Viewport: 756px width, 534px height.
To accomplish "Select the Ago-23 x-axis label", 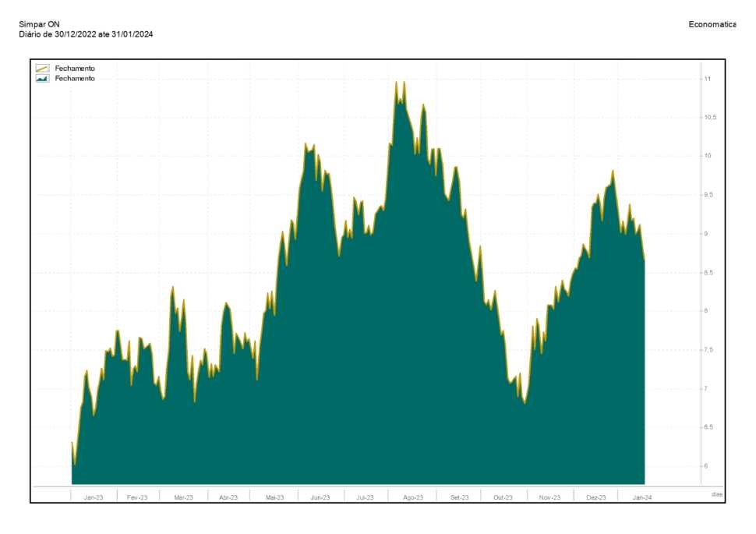I will pyautogui.click(x=413, y=497).
